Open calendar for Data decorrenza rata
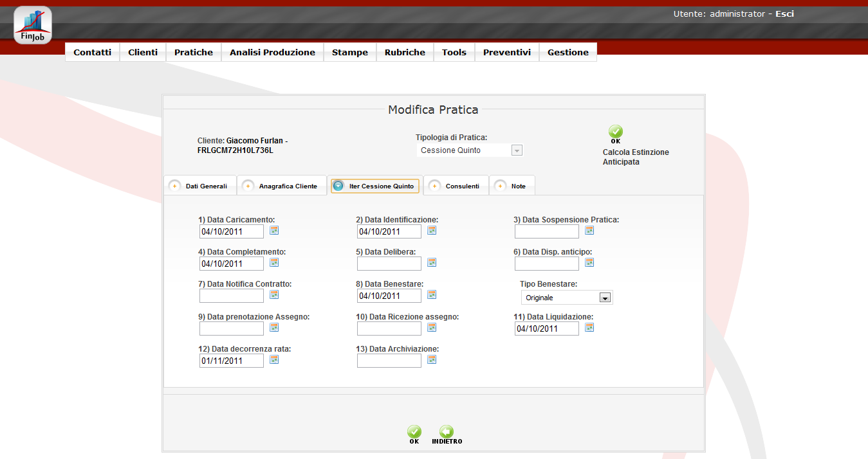This screenshot has width=868, height=459. coord(274,359)
